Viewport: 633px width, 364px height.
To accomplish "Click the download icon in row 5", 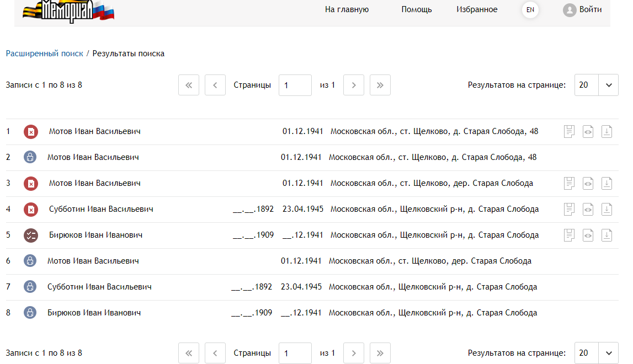I will pyautogui.click(x=607, y=235).
